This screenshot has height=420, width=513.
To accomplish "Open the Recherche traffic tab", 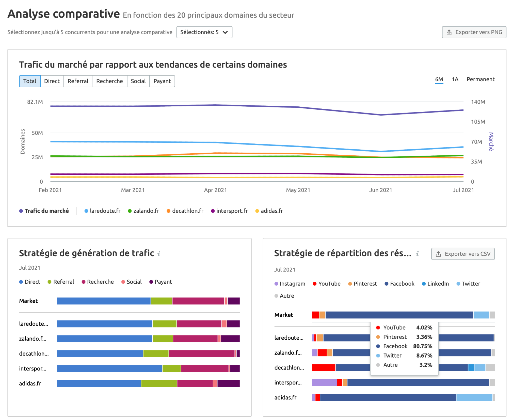I will tap(109, 81).
